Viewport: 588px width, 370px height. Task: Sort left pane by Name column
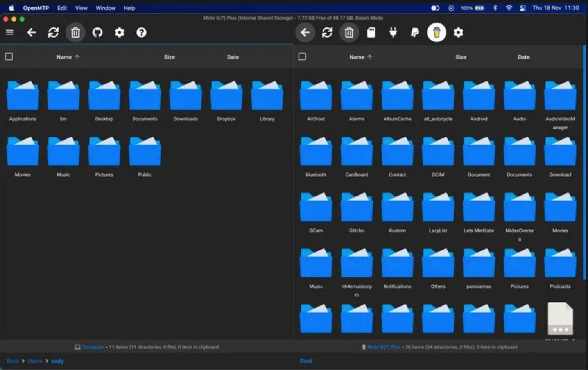pos(64,57)
